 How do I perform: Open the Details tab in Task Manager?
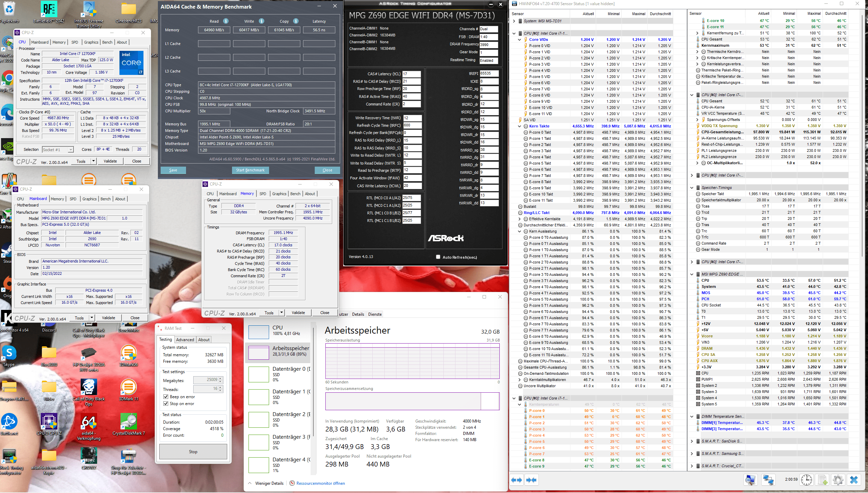[358, 314]
